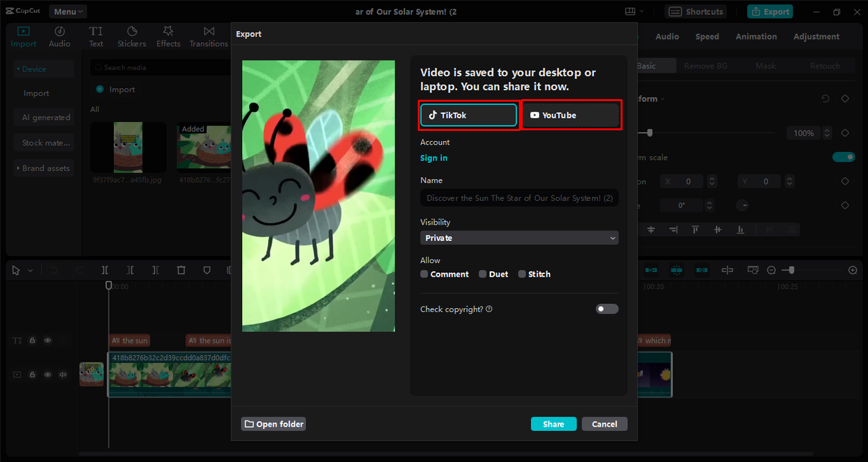Toggle the preview axis icon

(728, 270)
